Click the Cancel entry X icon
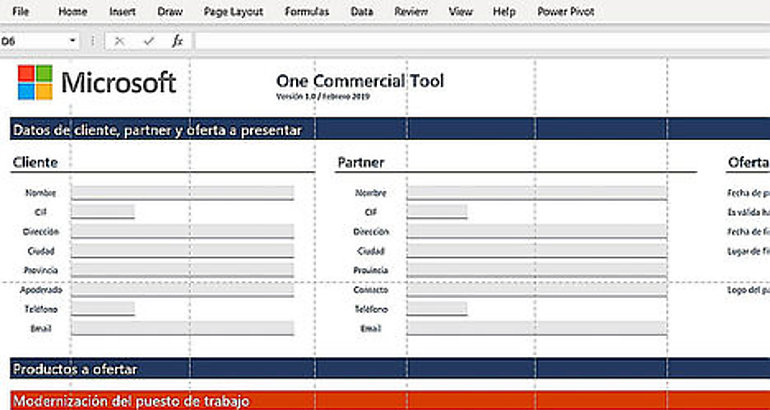The width and height of the screenshot is (770, 410). (x=119, y=41)
